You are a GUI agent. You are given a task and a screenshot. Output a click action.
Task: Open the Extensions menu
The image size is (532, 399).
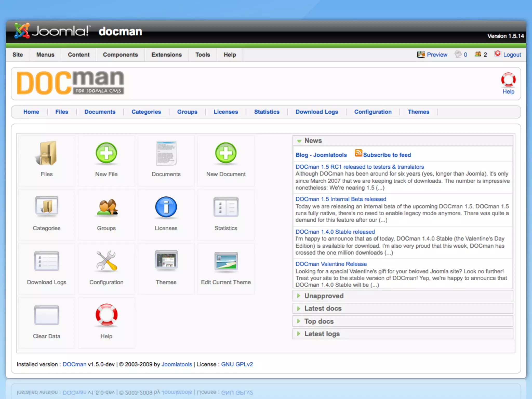[x=167, y=55]
